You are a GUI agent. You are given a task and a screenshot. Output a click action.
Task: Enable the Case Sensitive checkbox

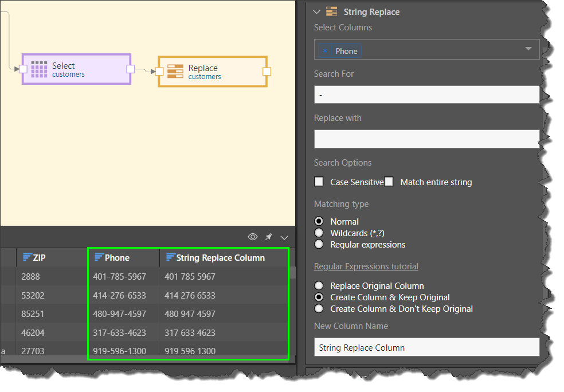pyautogui.click(x=319, y=182)
